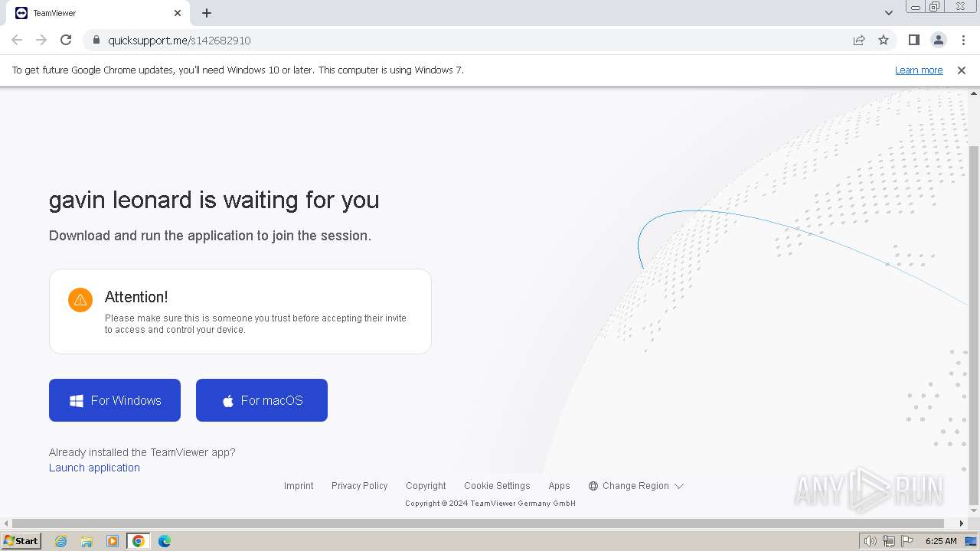Click the 'Already installed the TeamViewer app?' text
Image resolution: width=980 pixels, height=551 pixels.
(142, 452)
